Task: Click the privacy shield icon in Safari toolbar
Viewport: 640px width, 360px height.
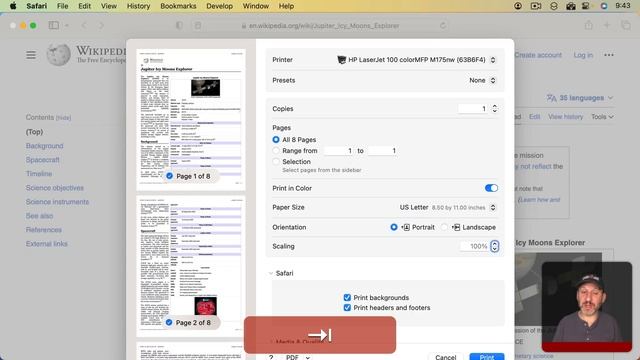Action: click(x=179, y=25)
